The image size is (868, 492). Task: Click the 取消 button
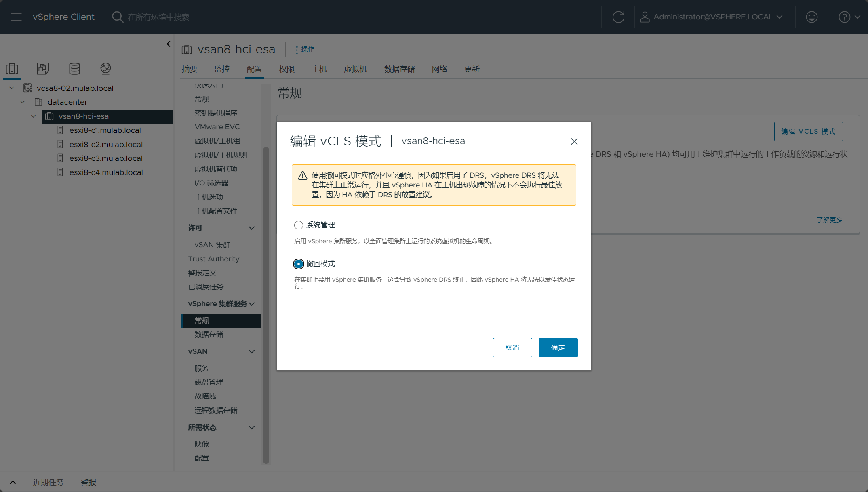tap(512, 347)
